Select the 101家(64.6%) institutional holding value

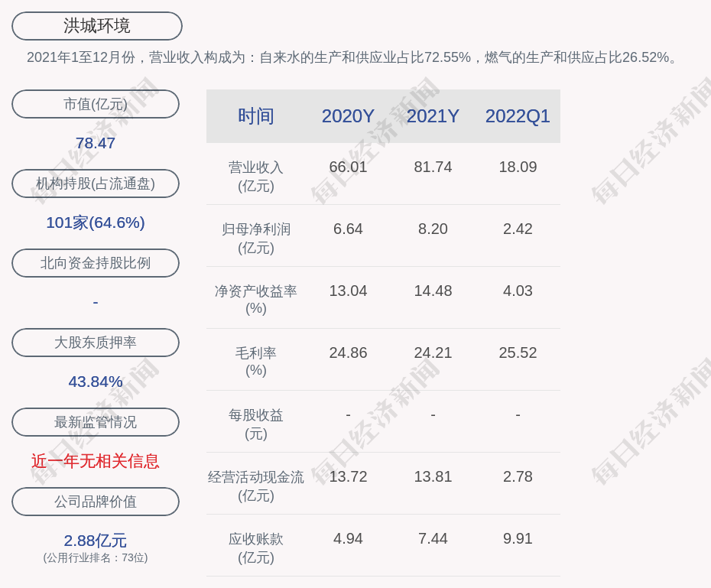(x=96, y=223)
